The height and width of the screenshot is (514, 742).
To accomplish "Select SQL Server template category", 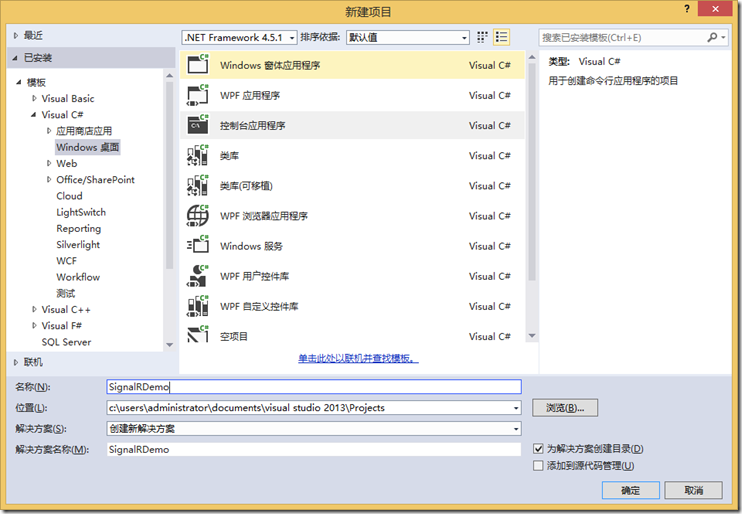I will (x=66, y=342).
